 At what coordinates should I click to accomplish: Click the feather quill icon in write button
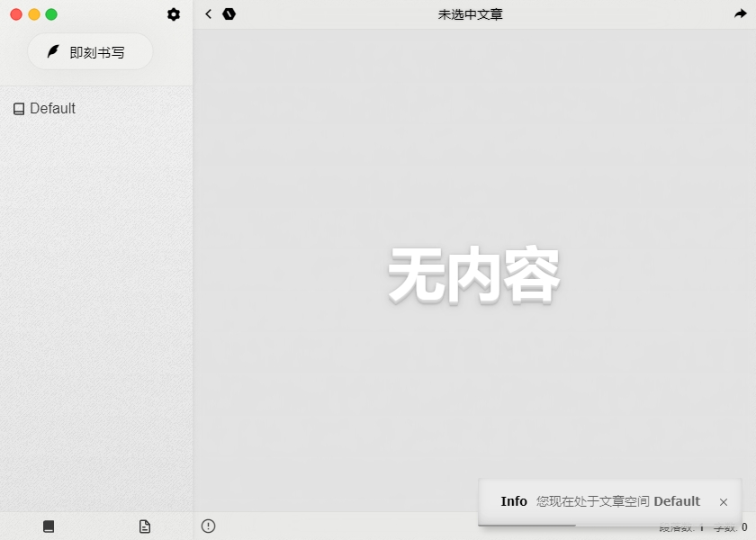click(x=53, y=51)
